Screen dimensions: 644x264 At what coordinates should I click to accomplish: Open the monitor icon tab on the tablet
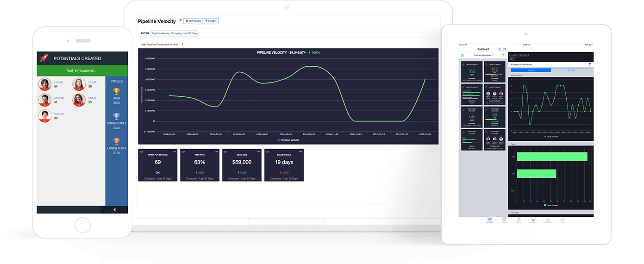pos(533,220)
